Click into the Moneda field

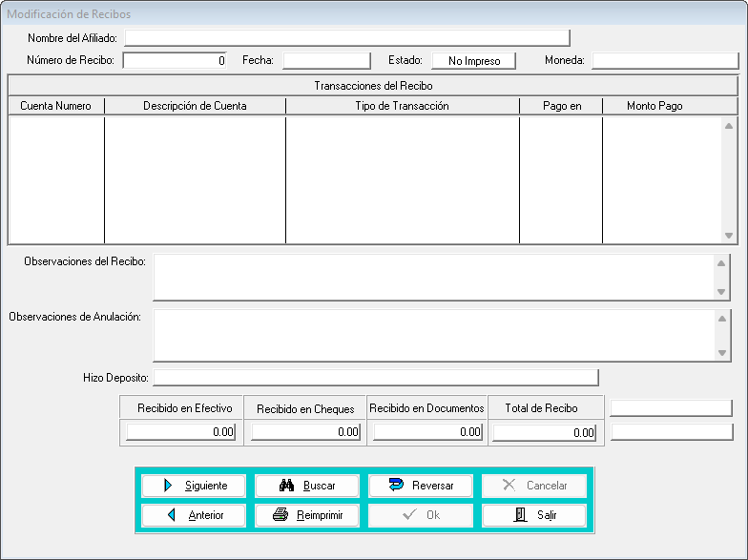tap(665, 61)
